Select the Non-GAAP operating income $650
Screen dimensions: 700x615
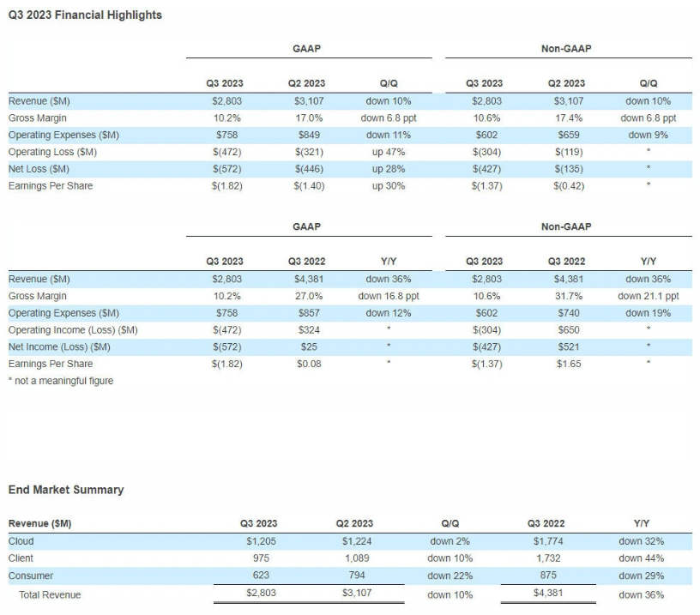(568, 330)
